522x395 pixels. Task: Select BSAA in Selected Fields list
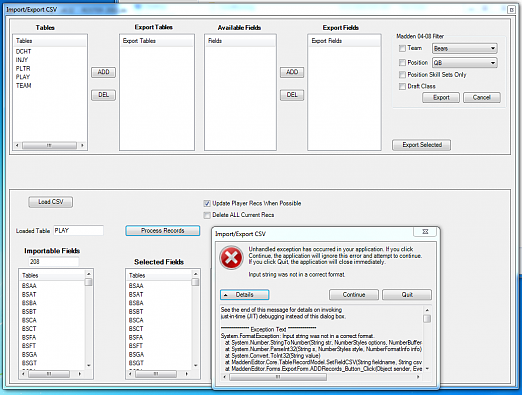tap(136, 286)
